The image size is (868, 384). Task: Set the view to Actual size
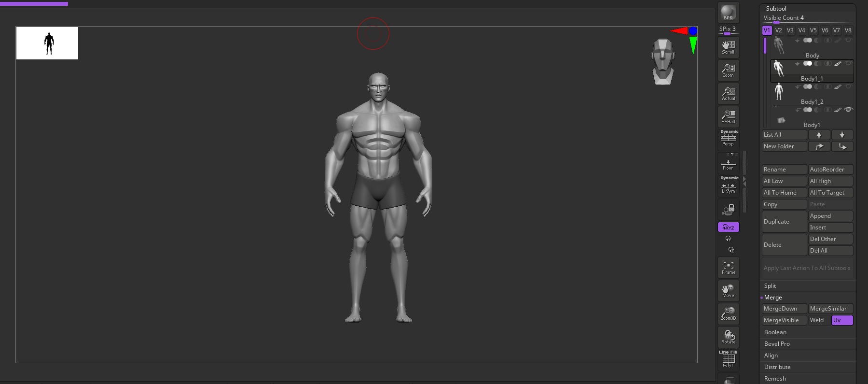728,93
